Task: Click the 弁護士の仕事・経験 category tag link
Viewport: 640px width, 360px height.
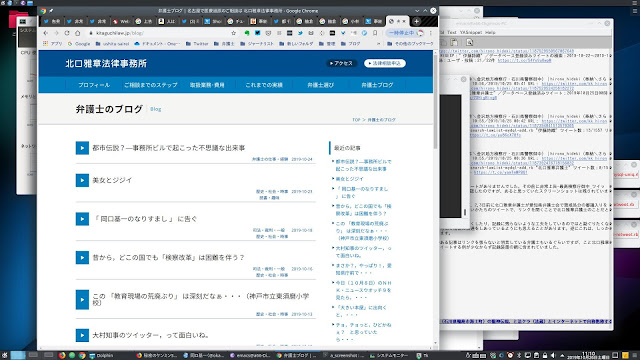Action: 270,159
